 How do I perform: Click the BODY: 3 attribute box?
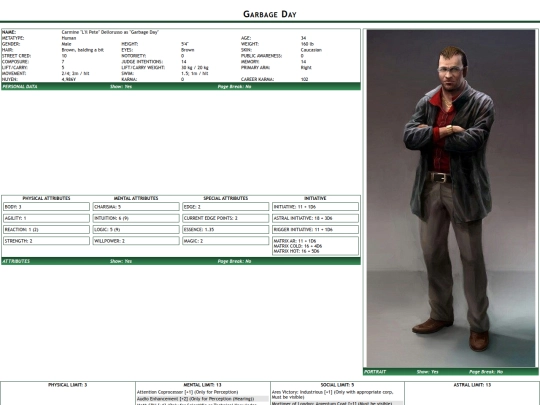click(46, 207)
